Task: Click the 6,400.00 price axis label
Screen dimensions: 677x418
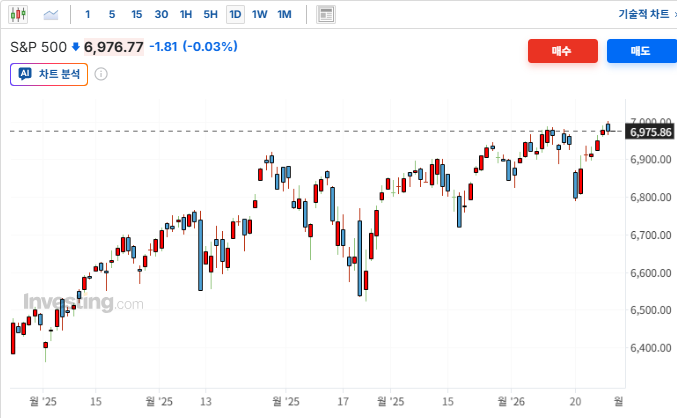Action: pos(651,348)
